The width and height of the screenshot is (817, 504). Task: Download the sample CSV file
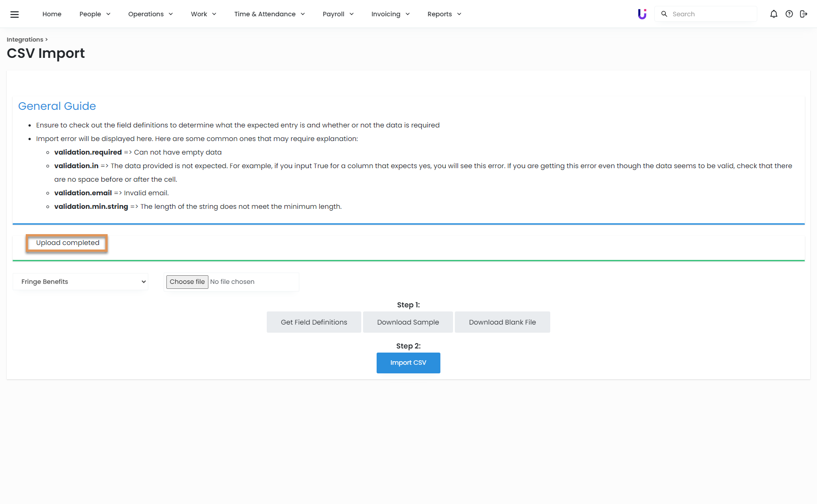408,322
